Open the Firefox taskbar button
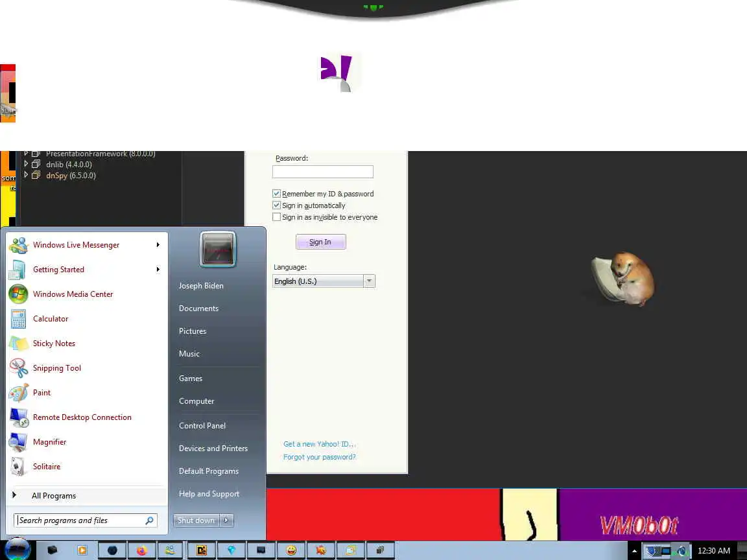The height and width of the screenshot is (560, 747). (x=141, y=550)
